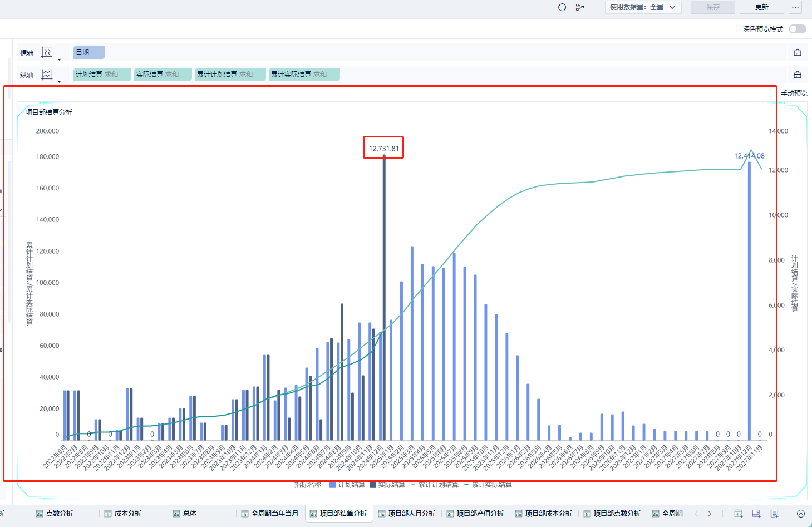Click the 横轴 axis settings icon
The image size is (812, 527).
[x=47, y=52]
